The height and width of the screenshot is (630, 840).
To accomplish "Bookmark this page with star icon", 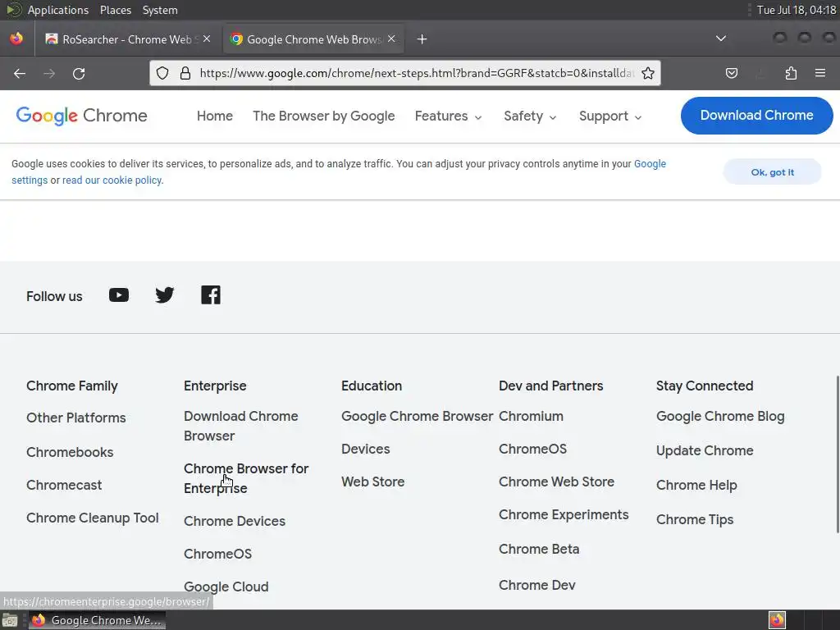I will pyautogui.click(x=648, y=73).
